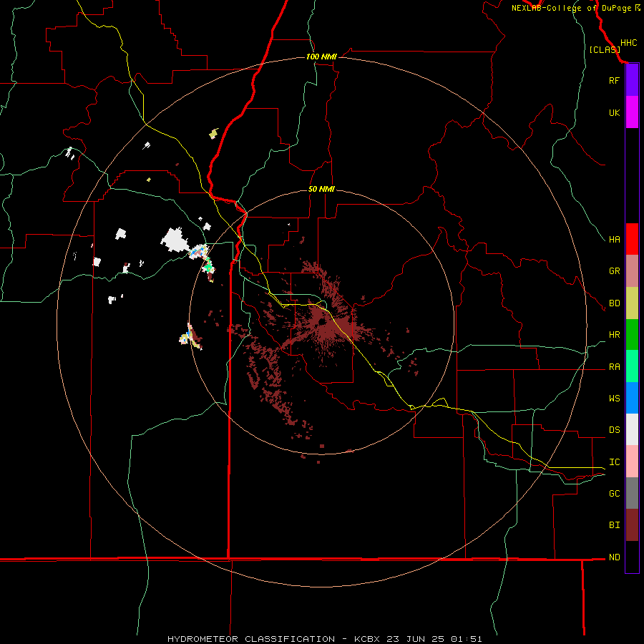Viewport: 644px width, 644px height.
Task: Click the UK magenta legend swatch
Action: coord(632,112)
